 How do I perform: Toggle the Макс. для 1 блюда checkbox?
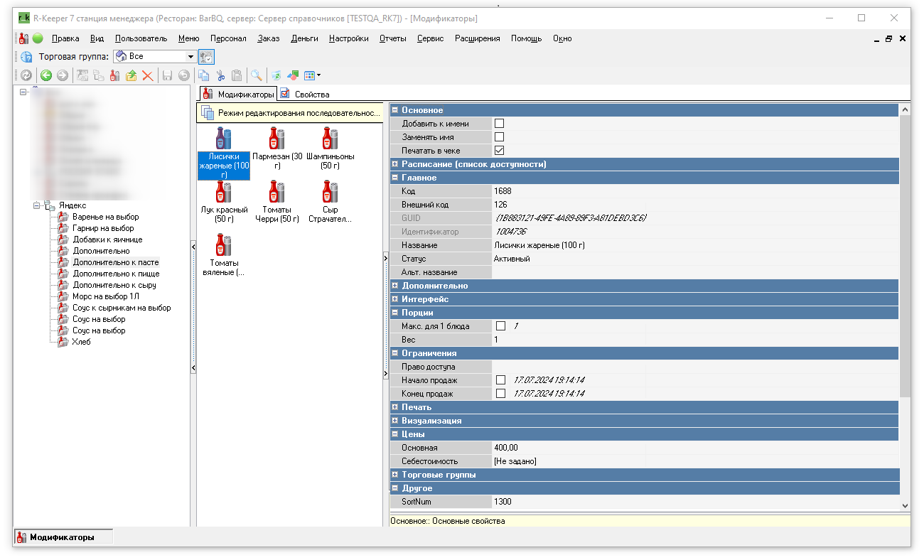[501, 326]
